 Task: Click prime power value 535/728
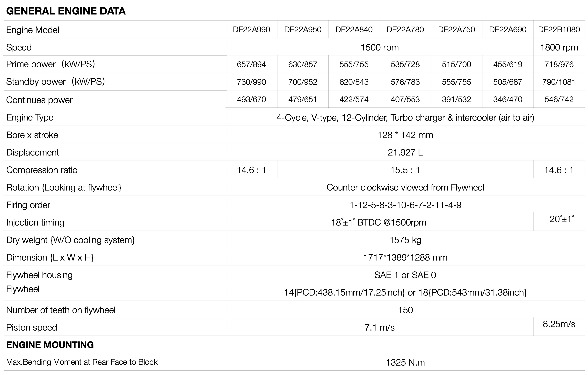pyautogui.click(x=405, y=64)
